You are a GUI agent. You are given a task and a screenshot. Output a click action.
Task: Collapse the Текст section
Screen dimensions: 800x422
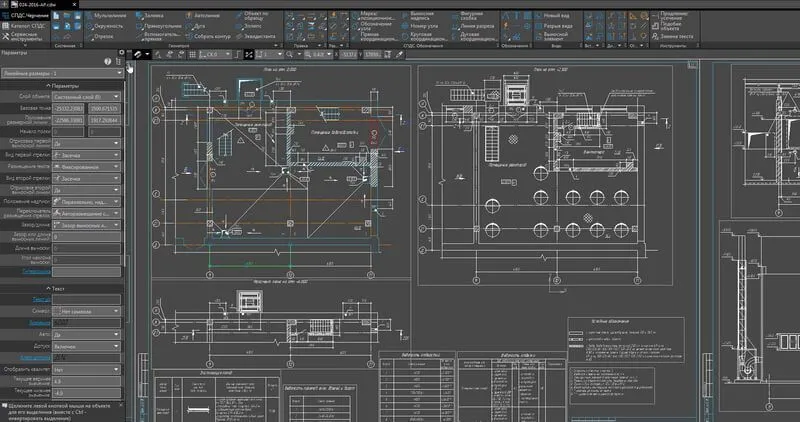(57, 288)
